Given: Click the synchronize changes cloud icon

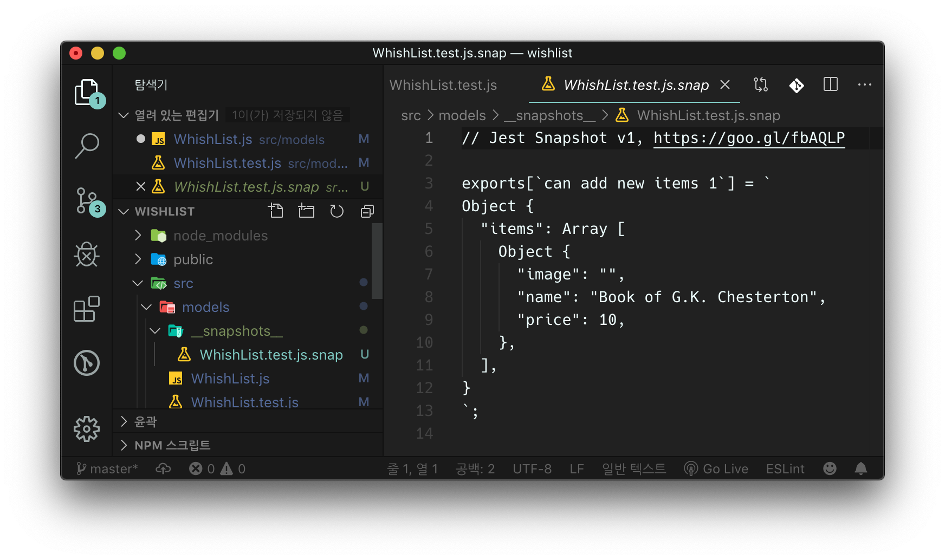Looking at the screenshot, I should pyautogui.click(x=163, y=468).
